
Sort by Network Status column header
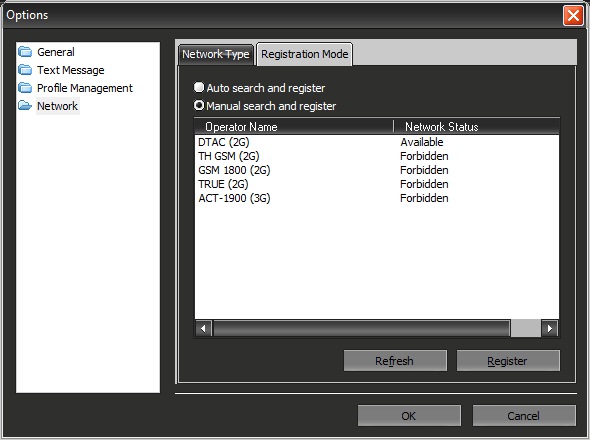[476, 126]
